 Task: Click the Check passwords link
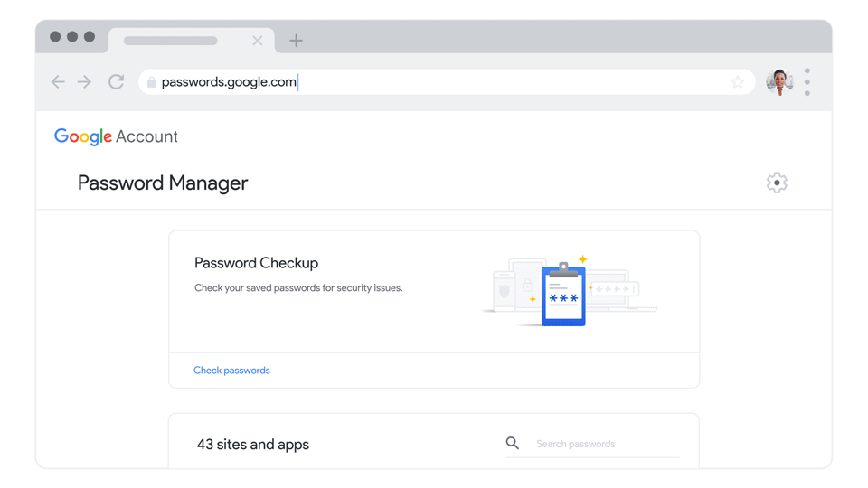[231, 371]
